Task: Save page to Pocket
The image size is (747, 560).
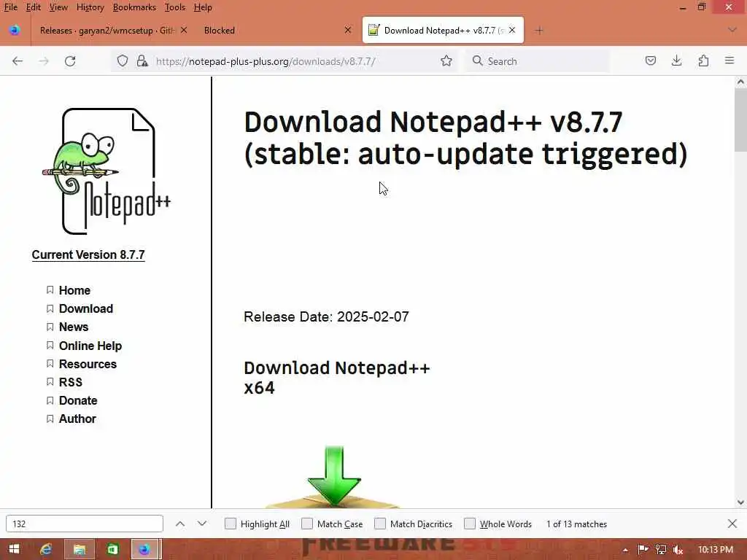Action: pyautogui.click(x=650, y=61)
